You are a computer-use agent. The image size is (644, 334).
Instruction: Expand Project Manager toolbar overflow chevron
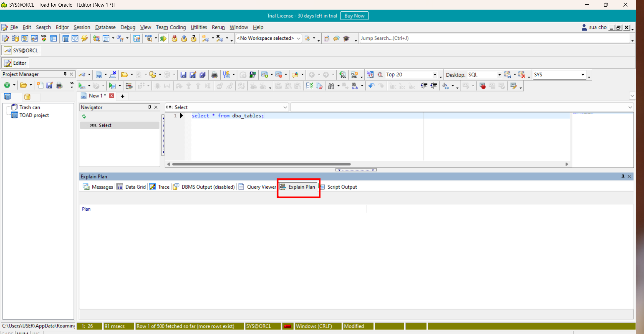click(x=72, y=85)
